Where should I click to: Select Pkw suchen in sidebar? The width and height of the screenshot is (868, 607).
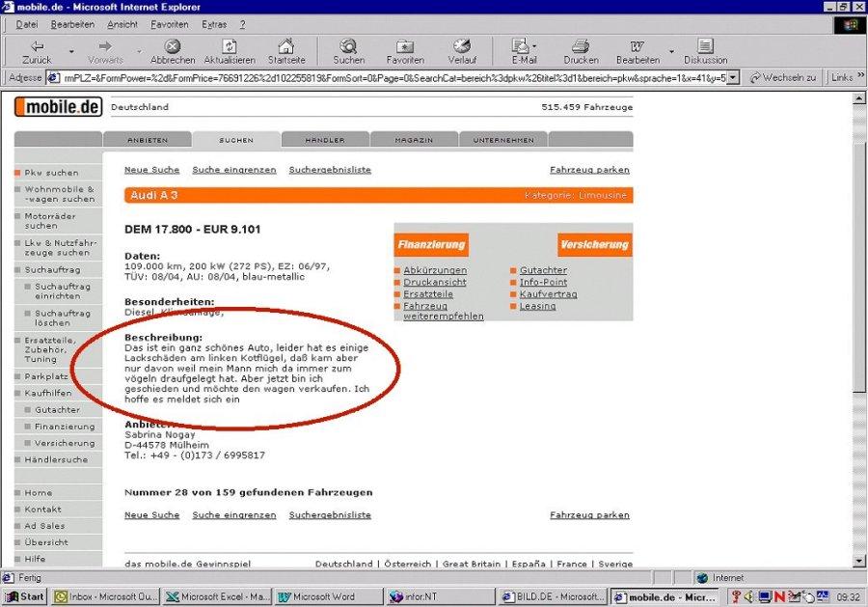(x=51, y=173)
